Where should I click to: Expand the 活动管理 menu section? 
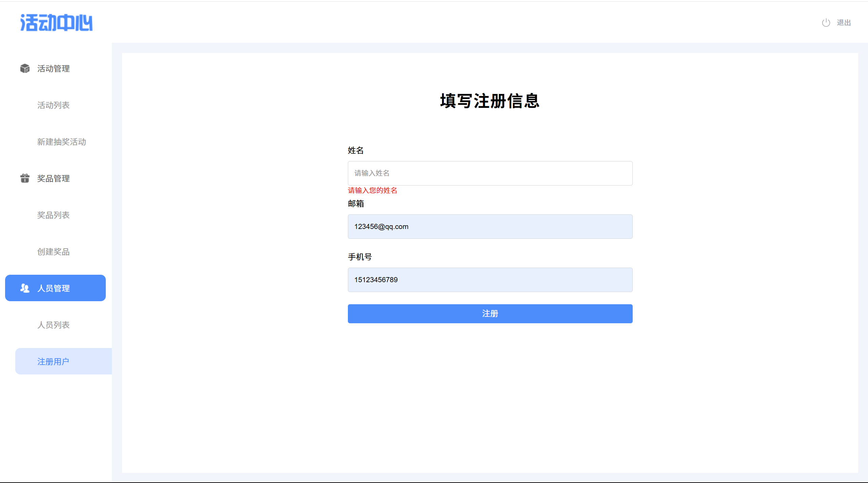pos(54,69)
